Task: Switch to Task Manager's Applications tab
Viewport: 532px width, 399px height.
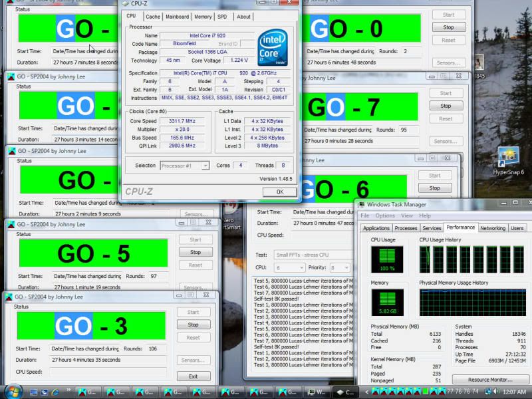Action: point(376,228)
